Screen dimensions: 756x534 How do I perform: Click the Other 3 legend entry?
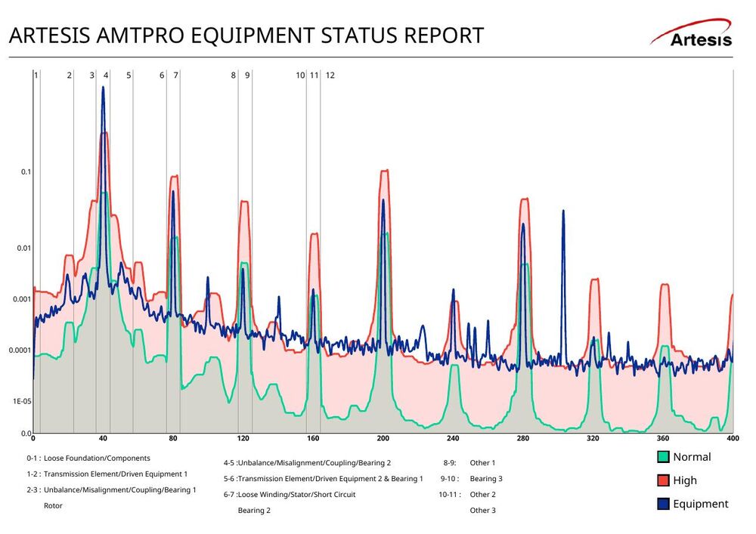(482, 511)
